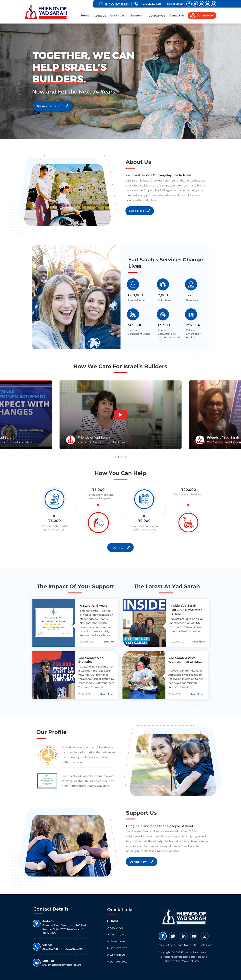Click the oxygen tank icon for ₹9,000

(x=144, y=499)
